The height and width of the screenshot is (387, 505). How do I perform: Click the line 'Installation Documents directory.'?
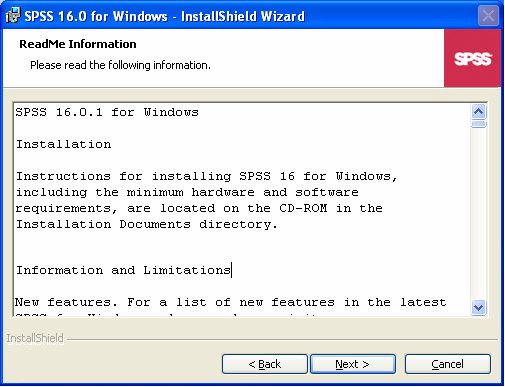click(147, 224)
